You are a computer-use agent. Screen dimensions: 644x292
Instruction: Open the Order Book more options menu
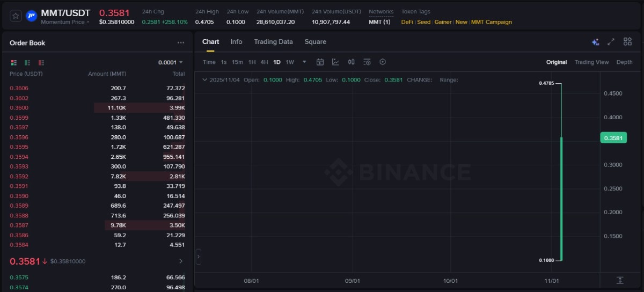click(x=181, y=43)
